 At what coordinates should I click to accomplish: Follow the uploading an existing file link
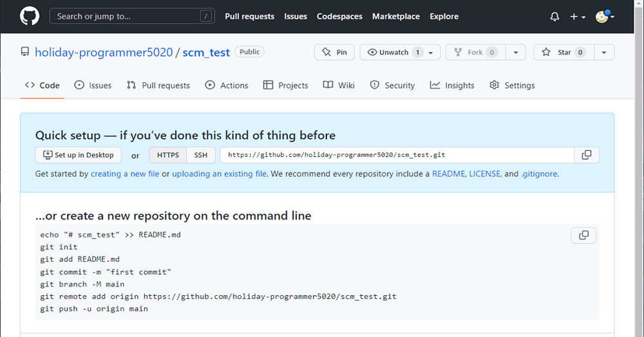220,174
